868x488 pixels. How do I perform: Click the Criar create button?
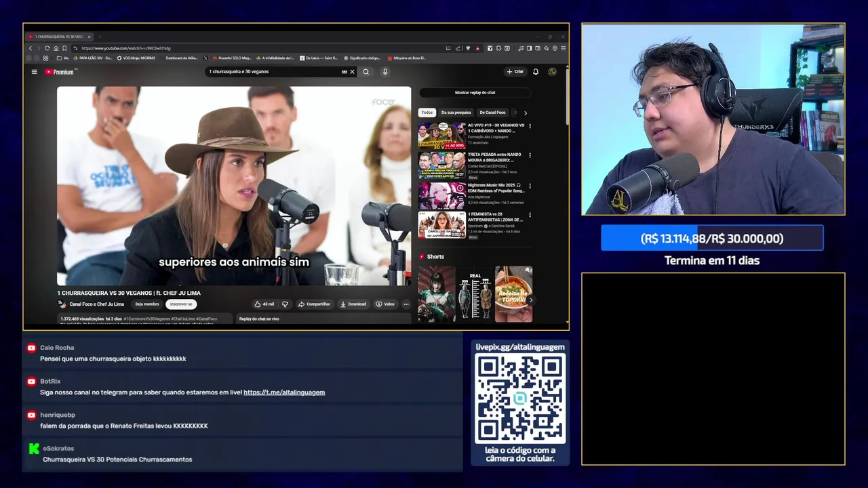point(515,72)
